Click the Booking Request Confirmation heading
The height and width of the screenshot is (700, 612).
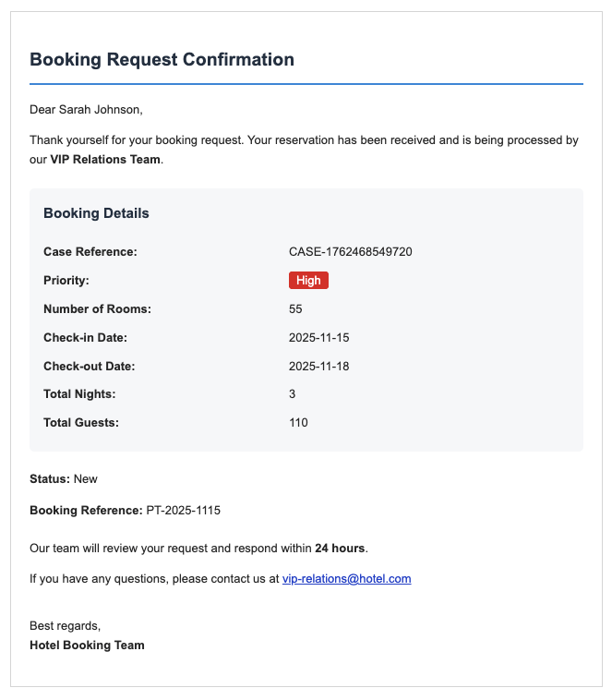[162, 60]
